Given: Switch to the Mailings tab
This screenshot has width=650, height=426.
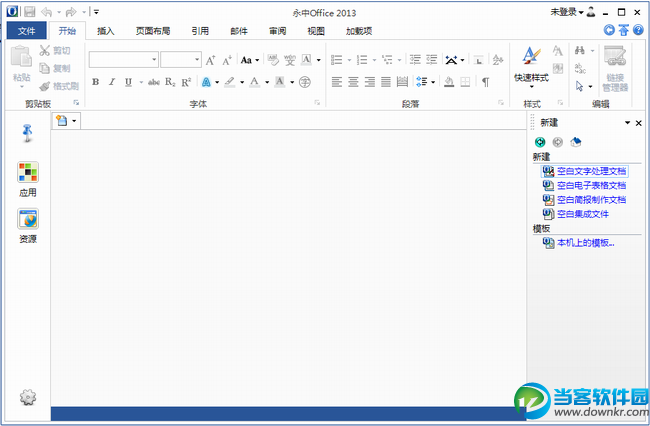Looking at the screenshot, I should click(x=239, y=31).
